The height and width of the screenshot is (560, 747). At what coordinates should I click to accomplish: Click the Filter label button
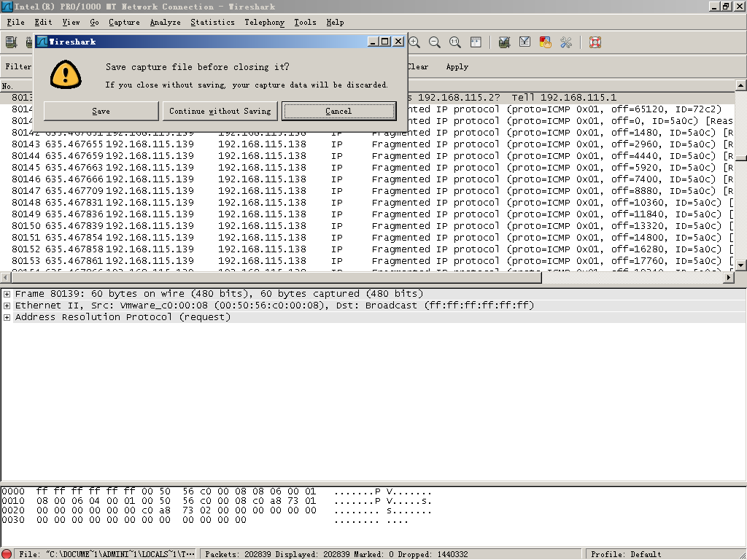pos(18,66)
